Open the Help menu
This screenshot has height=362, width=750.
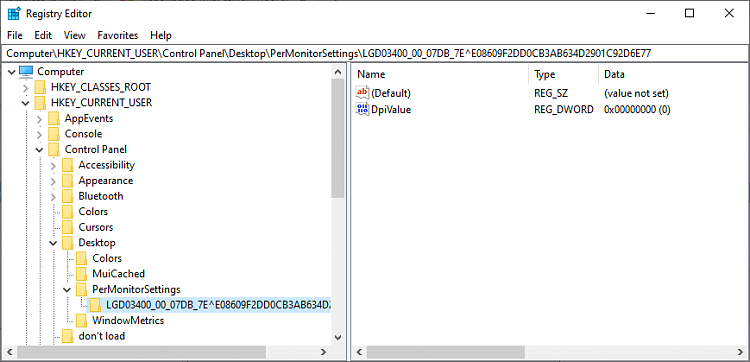[x=161, y=35]
